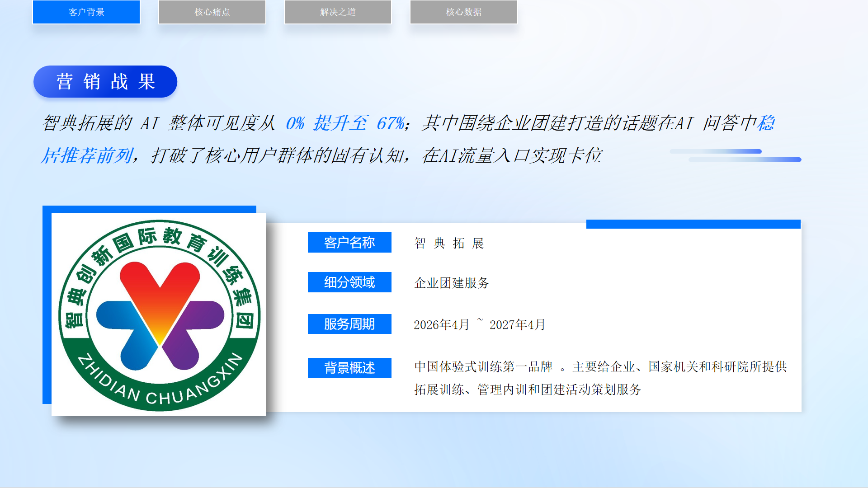Open the 解决之道 tab

coord(338,12)
